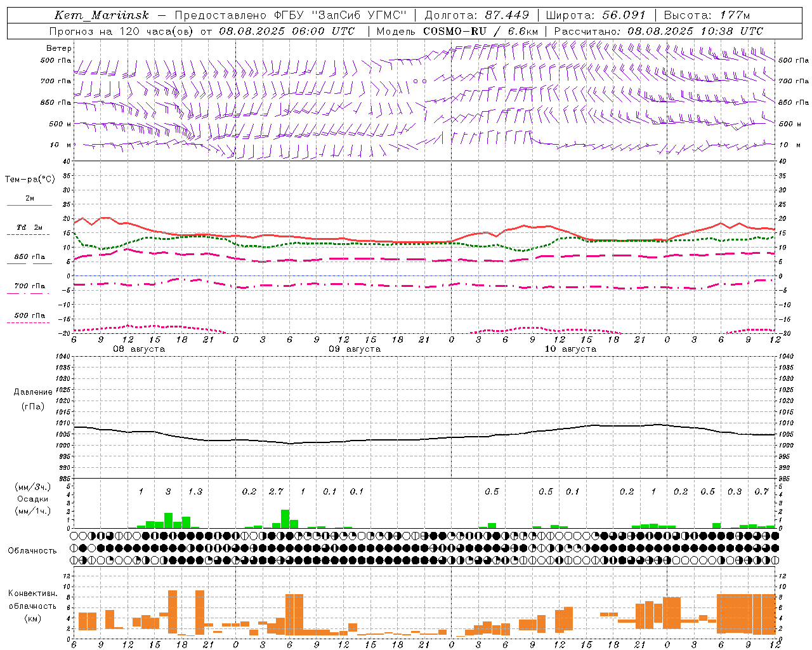The image size is (812, 650).
Task: Click the Kem_Mariinsk station title
Action: pyautogui.click(x=101, y=15)
